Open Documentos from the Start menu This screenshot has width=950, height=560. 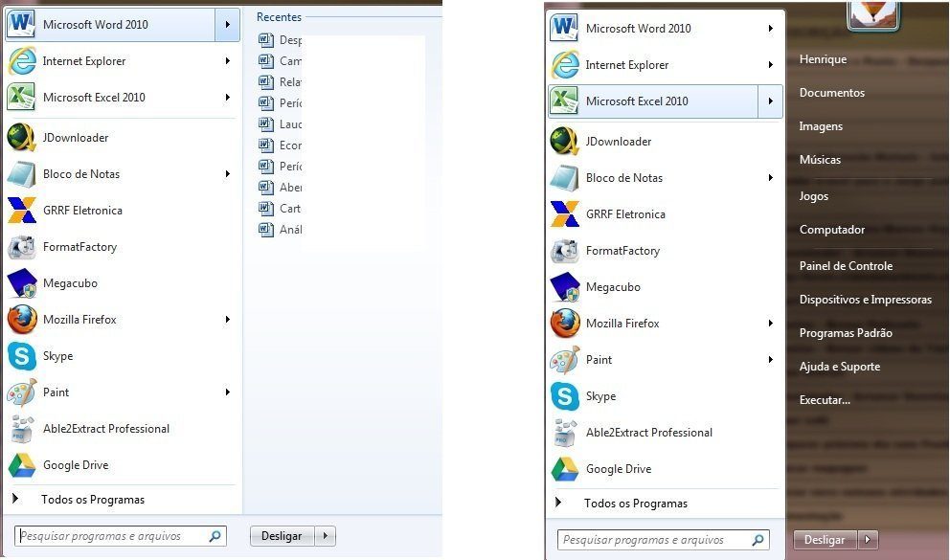click(x=832, y=93)
